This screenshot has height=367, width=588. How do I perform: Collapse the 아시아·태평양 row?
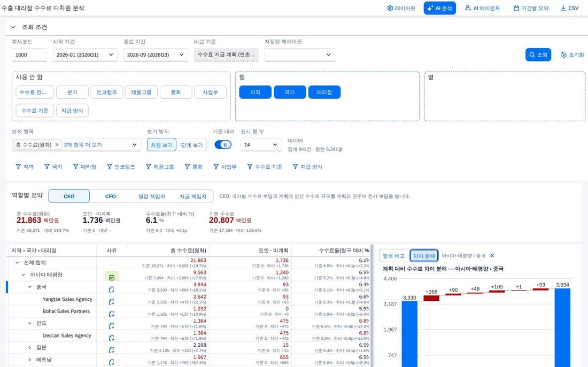pos(24,275)
